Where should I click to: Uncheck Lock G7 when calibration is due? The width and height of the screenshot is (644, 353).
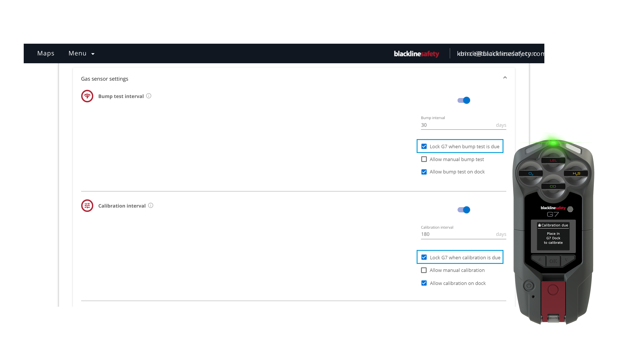424,257
